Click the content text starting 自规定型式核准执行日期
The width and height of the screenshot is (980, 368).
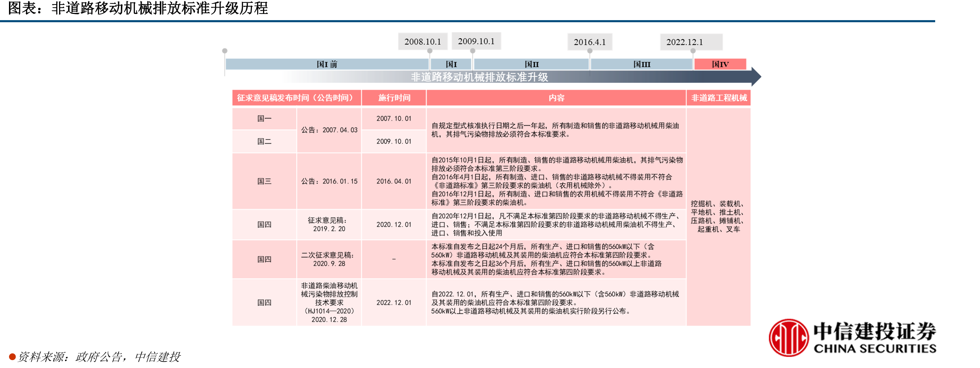click(555, 130)
